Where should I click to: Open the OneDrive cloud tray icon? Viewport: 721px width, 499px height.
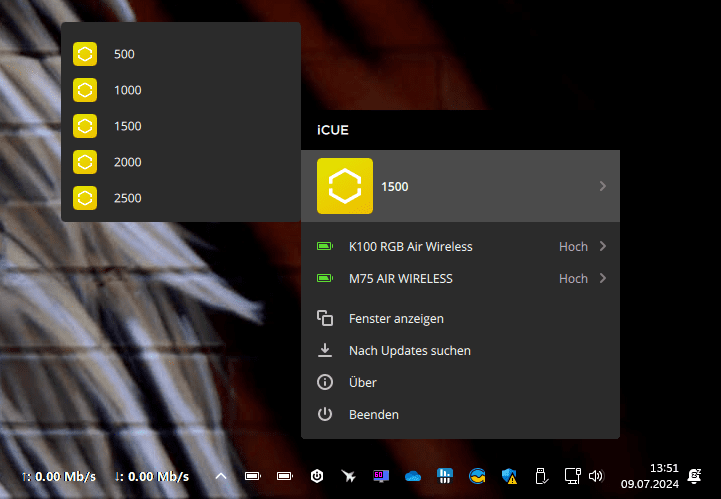[412, 476]
